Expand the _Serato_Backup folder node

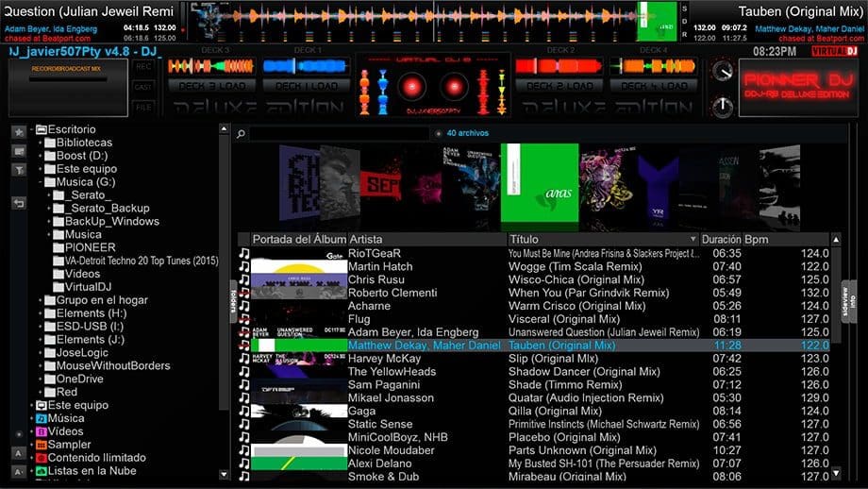click(49, 209)
